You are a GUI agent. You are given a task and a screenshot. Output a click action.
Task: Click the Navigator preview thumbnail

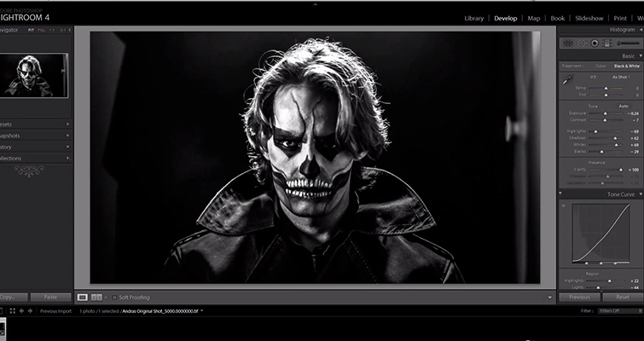tap(34, 76)
